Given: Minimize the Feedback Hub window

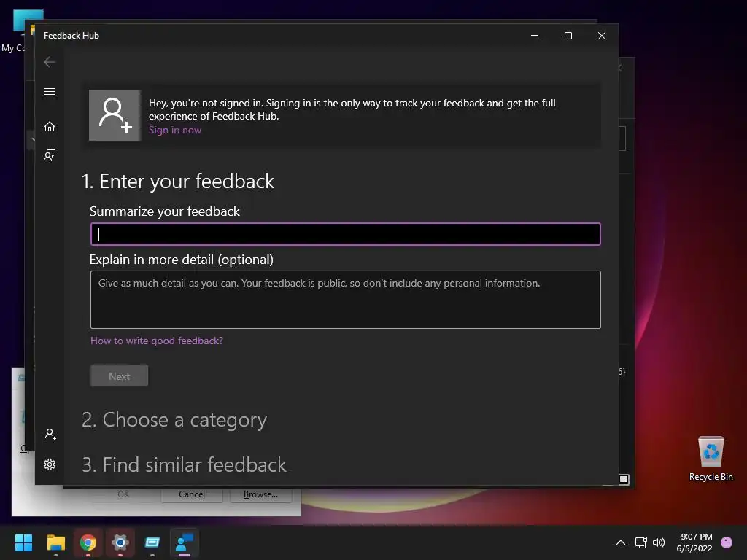Looking at the screenshot, I should 535,36.
